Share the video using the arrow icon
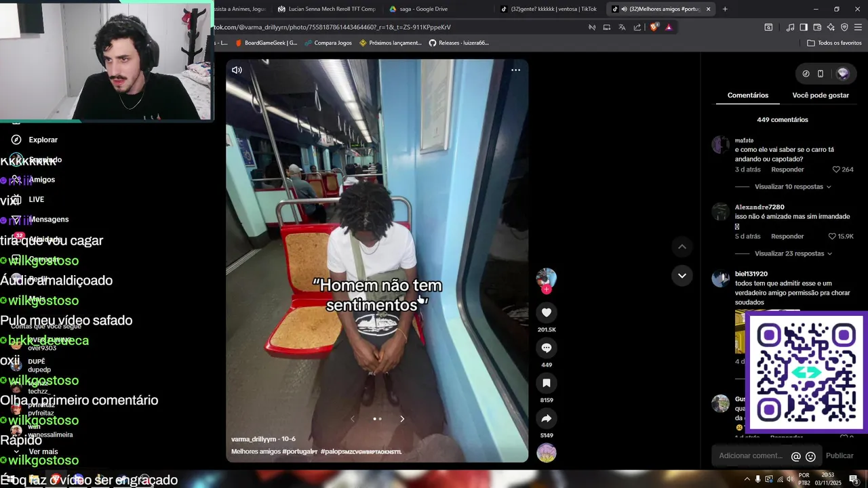The height and width of the screenshot is (488, 868). [547, 418]
